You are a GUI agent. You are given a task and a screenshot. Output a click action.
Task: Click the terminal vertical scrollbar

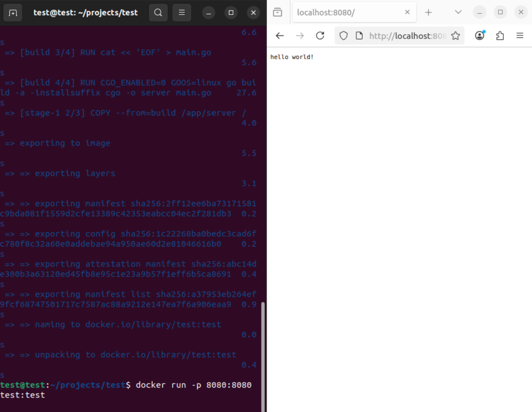pos(262,354)
